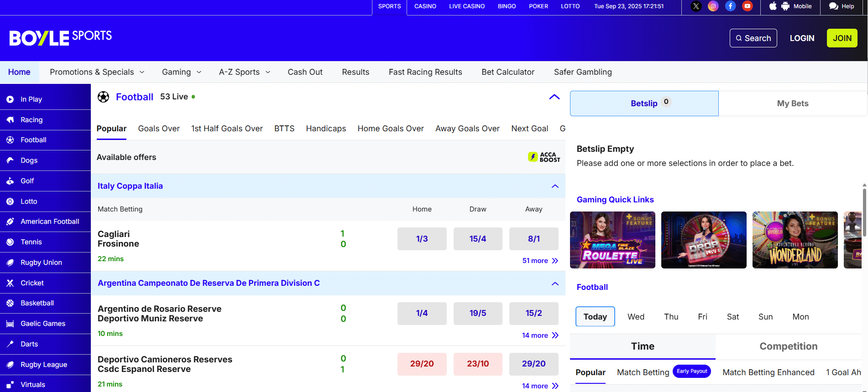This screenshot has width=868, height=392.
Task: Click the BoyleSports logo
Action: (60, 38)
